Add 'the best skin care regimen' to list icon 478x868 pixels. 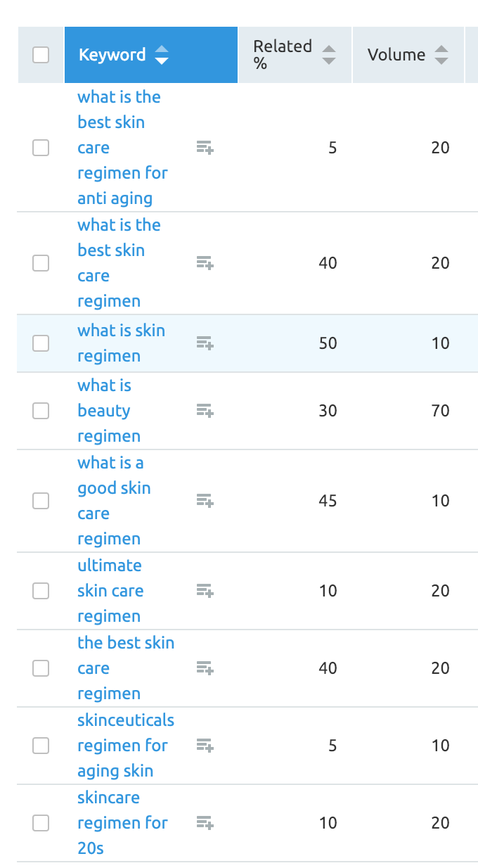[x=205, y=668]
